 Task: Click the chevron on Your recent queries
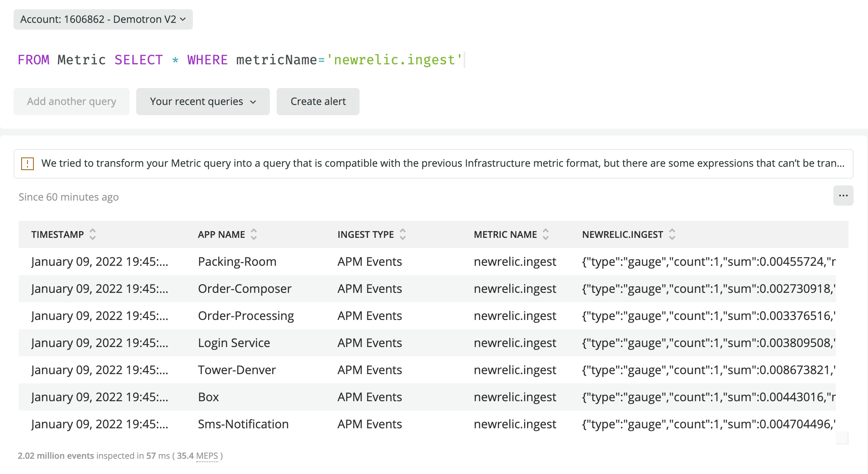coord(253,102)
